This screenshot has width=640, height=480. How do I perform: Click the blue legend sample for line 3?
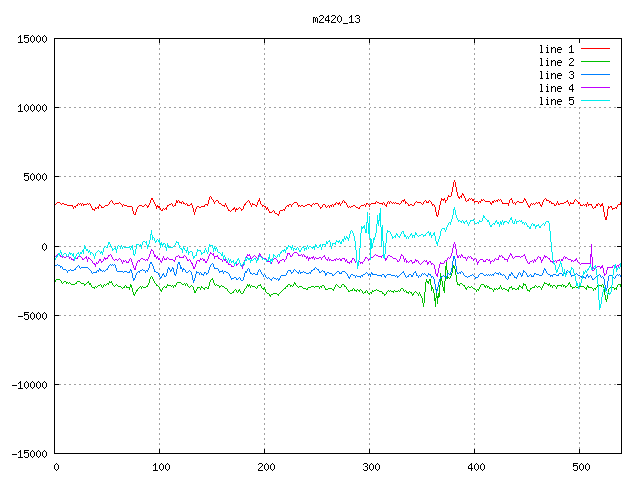(x=596, y=75)
